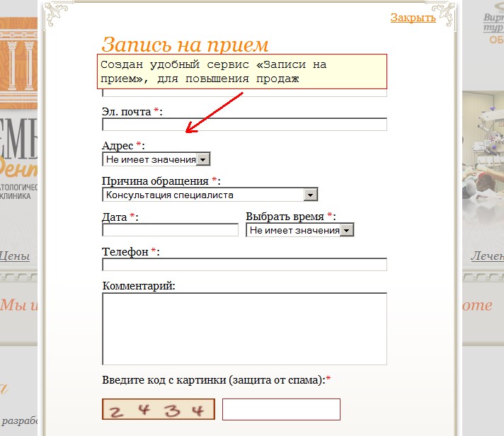
Task: Click the captcha image showing 2434
Action: pyautogui.click(x=159, y=409)
